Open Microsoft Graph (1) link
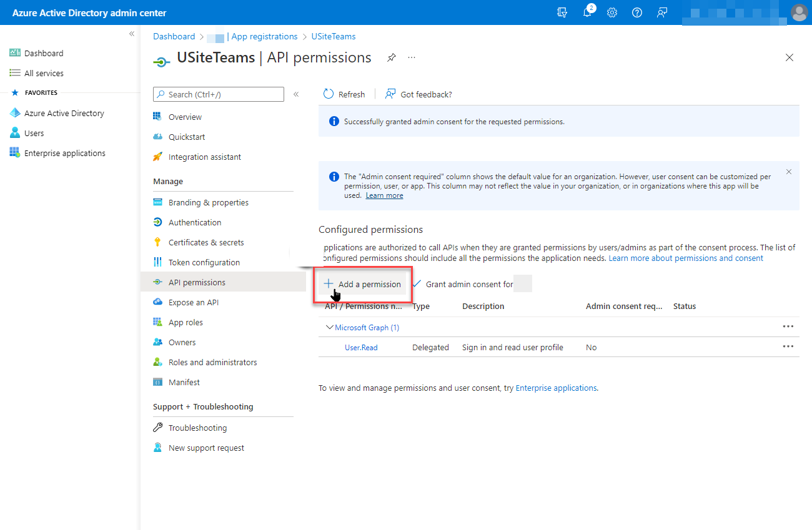 (367, 327)
